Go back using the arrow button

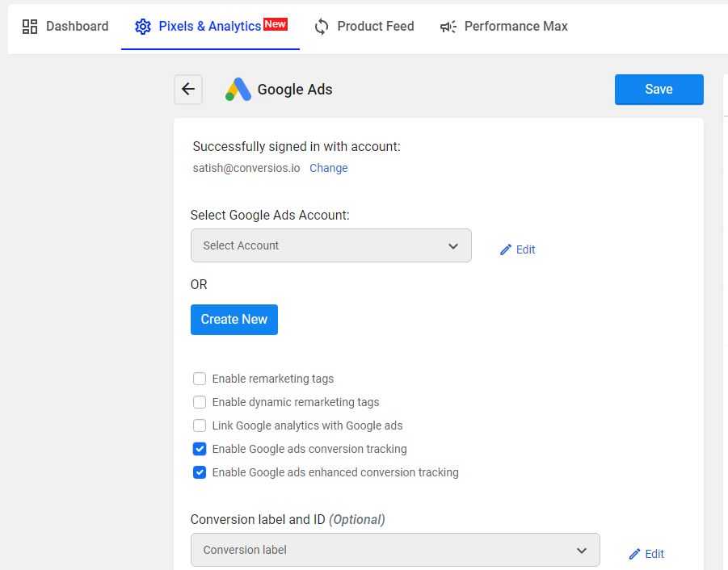coord(188,89)
